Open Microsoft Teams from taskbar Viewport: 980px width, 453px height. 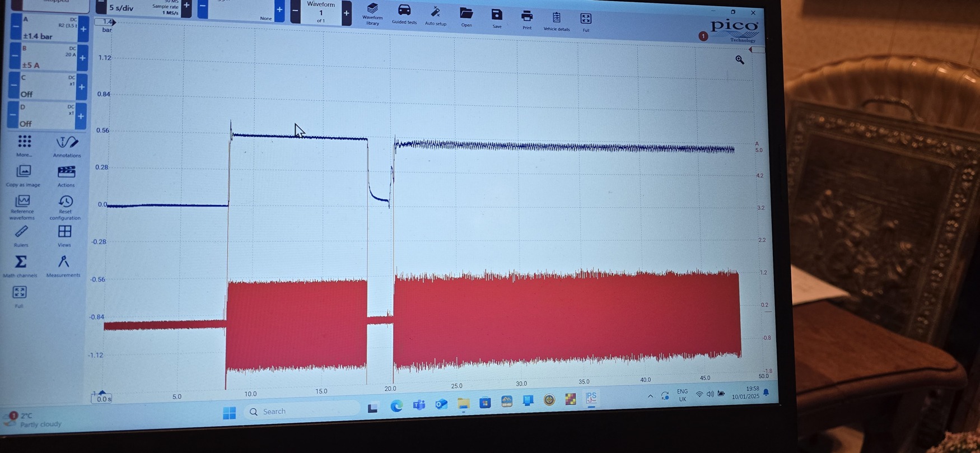pyautogui.click(x=419, y=405)
